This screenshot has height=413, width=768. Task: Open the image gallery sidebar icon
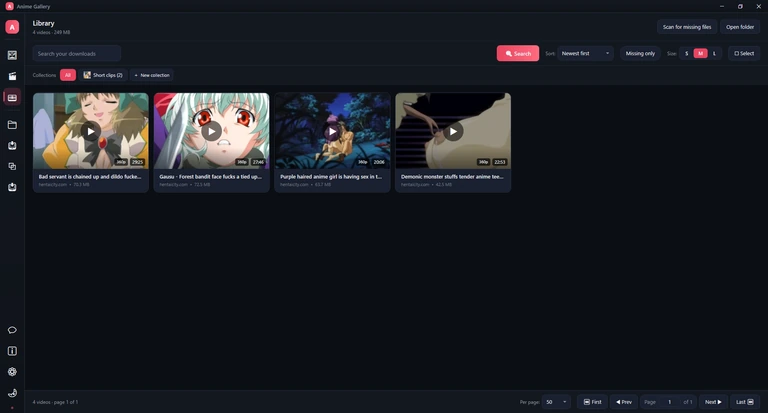(x=12, y=55)
